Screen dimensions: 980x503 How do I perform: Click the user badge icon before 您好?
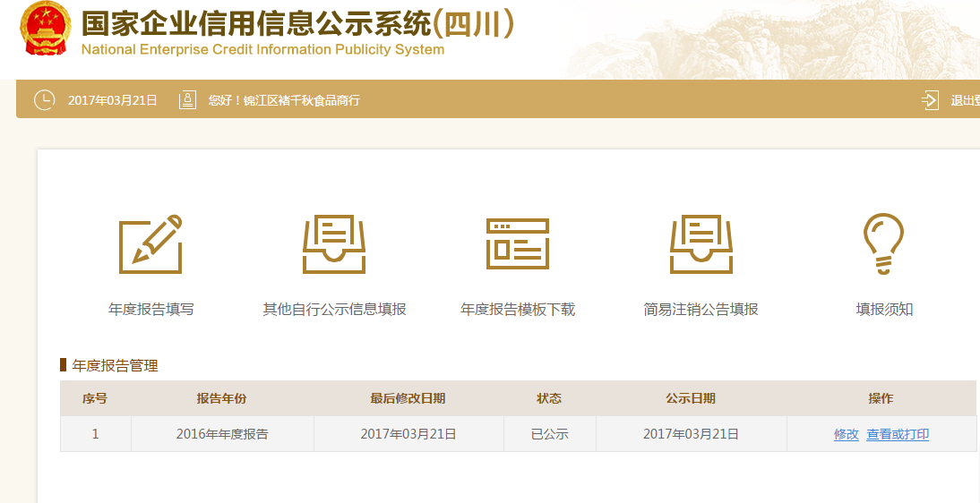point(187,100)
